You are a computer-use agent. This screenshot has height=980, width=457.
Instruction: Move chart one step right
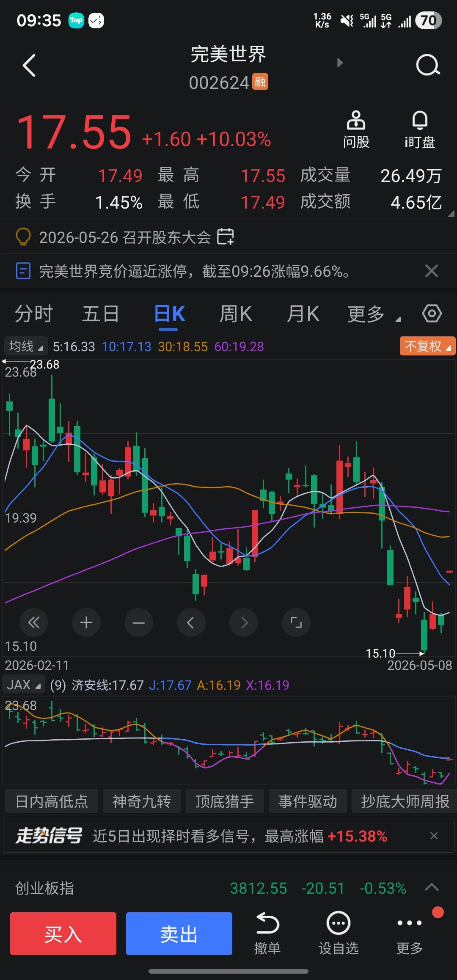click(x=244, y=622)
